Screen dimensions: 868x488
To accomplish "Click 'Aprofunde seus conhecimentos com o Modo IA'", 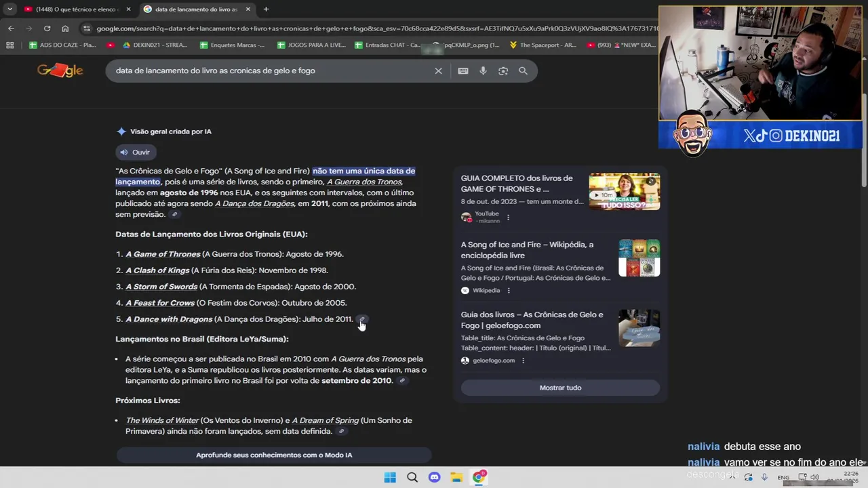I will 274,455.
